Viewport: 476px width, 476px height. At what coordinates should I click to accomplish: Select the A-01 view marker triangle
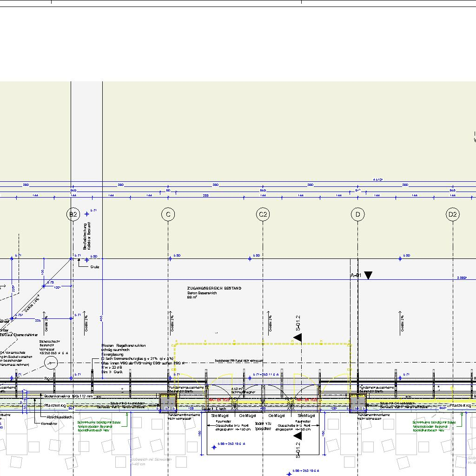pyautogui.click(x=368, y=275)
